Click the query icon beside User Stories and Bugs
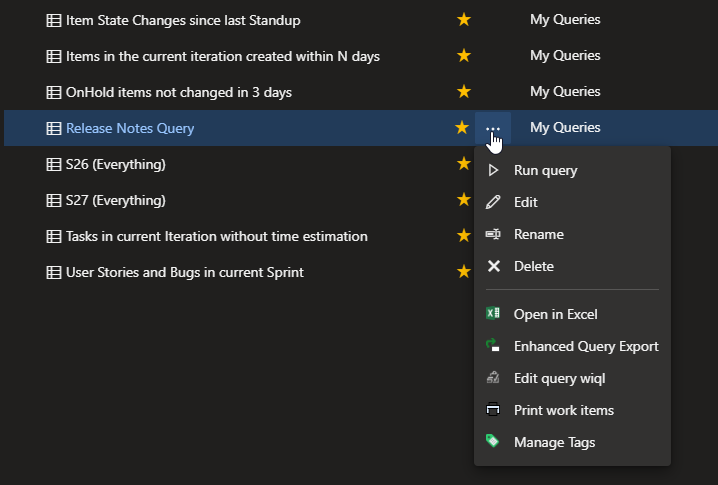Screen dimensions: 718x485 [54, 272]
